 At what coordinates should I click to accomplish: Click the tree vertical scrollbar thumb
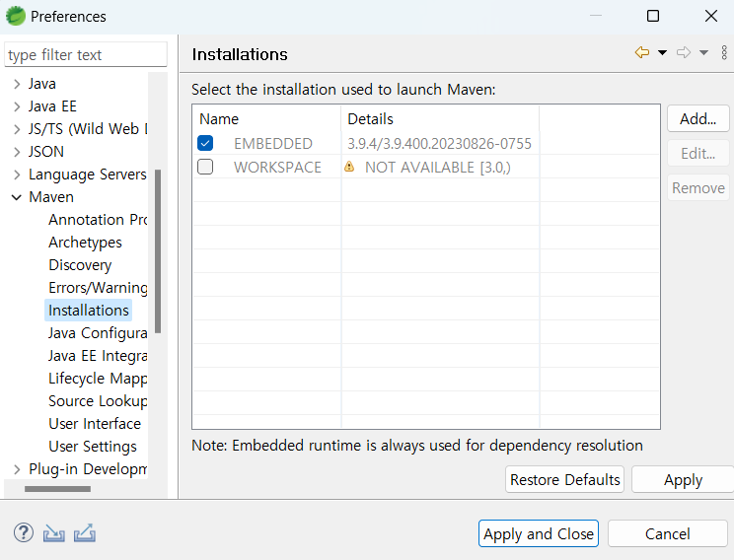click(158, 251)
